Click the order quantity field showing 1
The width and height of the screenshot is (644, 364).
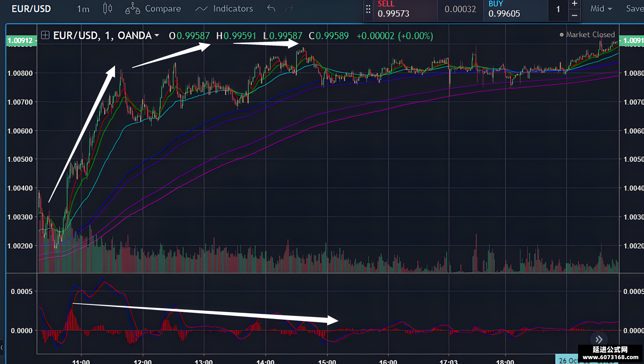tap(558, 10)
